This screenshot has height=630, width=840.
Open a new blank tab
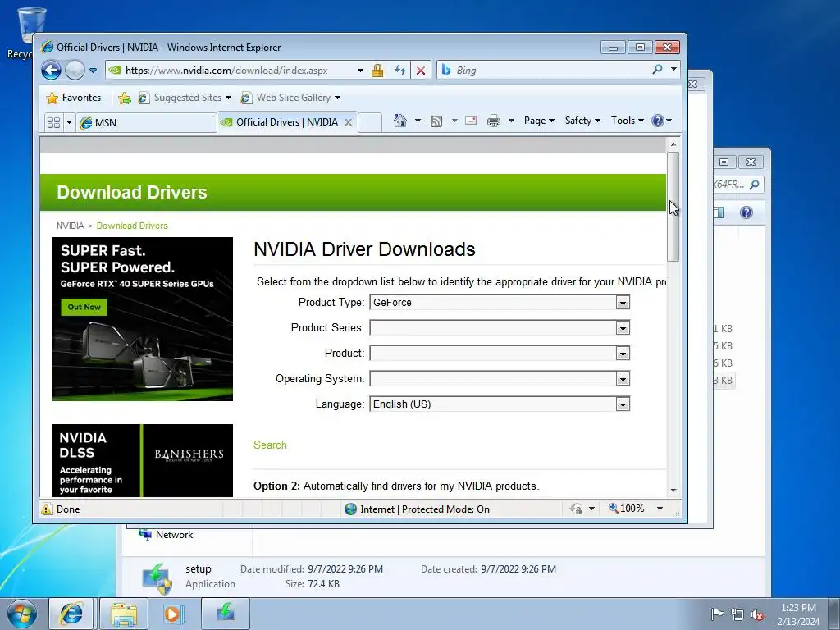[370, 123]
